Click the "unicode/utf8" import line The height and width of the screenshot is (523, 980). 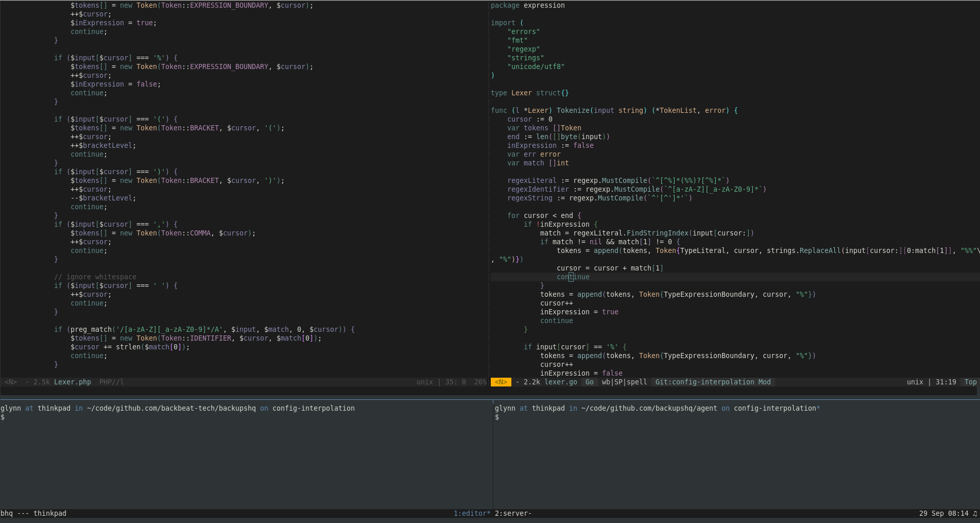[x=536, y=66]
